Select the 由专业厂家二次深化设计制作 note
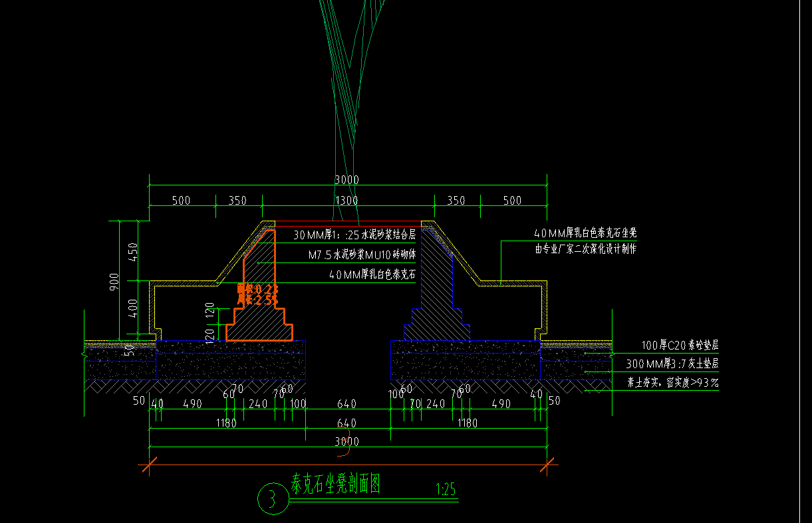Image resolution: width=812 pixels, height=523 pixels. [x=585, y=249]
